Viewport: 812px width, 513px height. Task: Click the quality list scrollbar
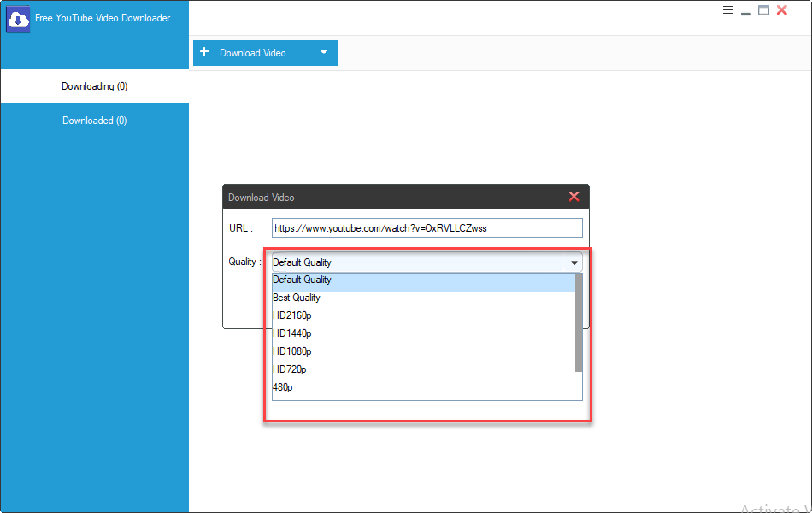(x=579, y=323)
